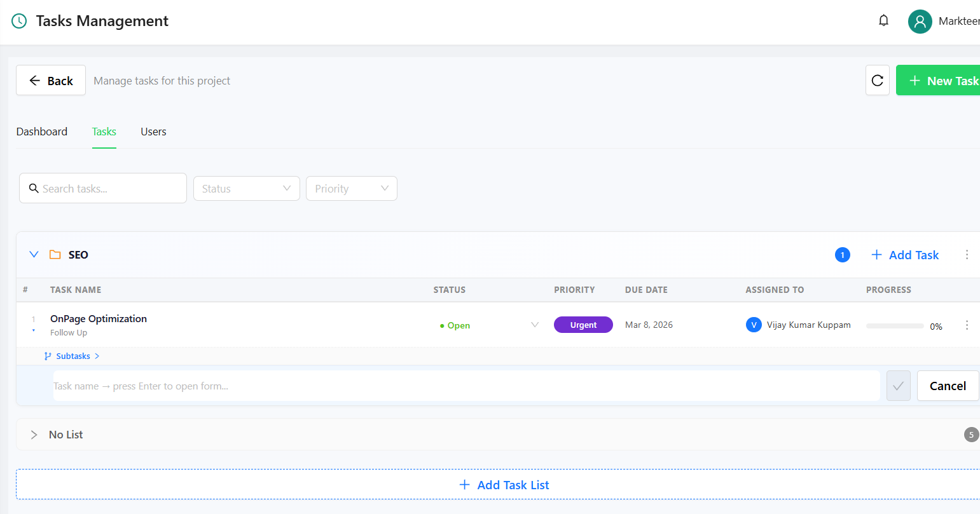980x514 pixels.
Task: Open the Markteer profile avatar
Action: [920, 21]
